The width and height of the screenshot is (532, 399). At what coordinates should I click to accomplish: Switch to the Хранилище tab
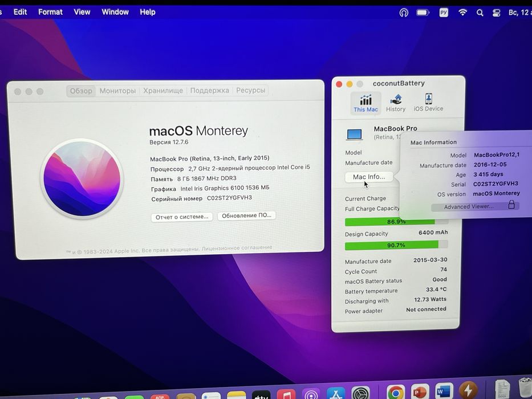point(163,90)
